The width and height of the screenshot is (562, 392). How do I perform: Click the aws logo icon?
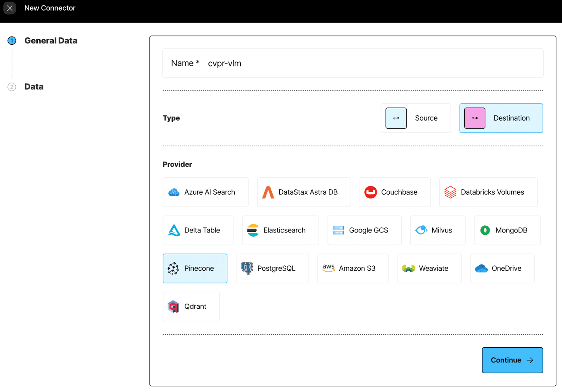pyautogui.click(x=328, y=268)
